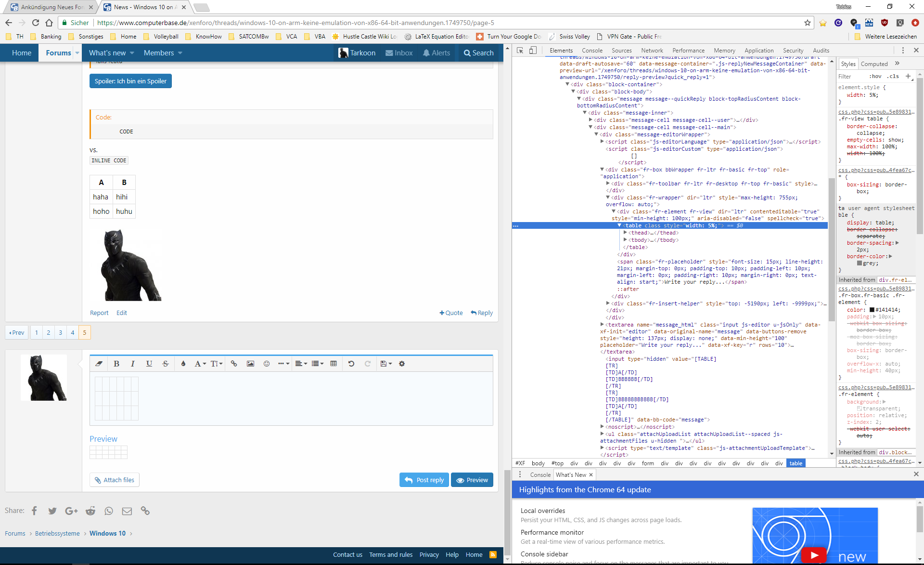Viewport: 924px width, 565px height.
Task: Toggle device toolbar in DevTools
Action: 533,50
